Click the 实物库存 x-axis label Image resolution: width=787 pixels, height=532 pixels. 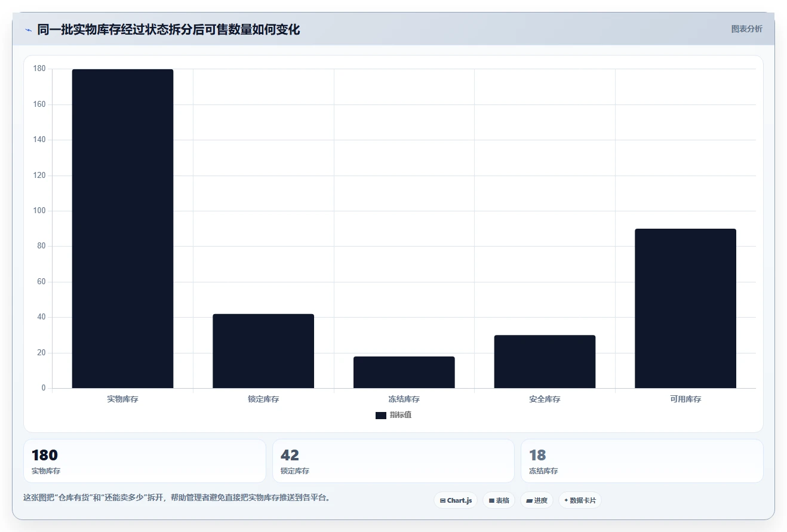tap(122, 399)
